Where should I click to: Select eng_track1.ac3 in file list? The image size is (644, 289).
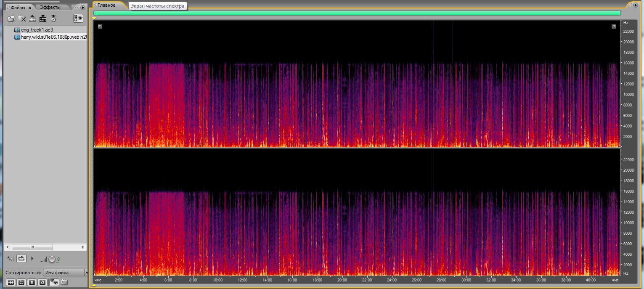tap(37, 30)
